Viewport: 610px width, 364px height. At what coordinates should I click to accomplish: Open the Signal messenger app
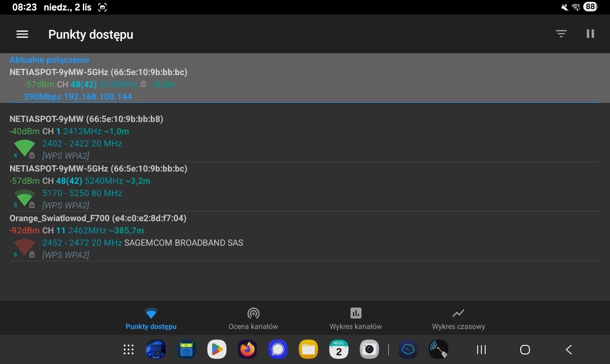point(278,349)
